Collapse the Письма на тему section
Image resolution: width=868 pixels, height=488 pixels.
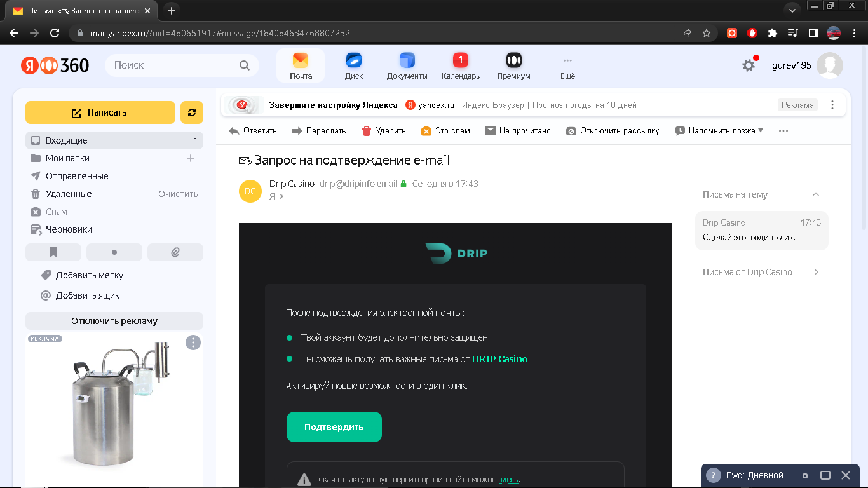click(x=816, y=194)
